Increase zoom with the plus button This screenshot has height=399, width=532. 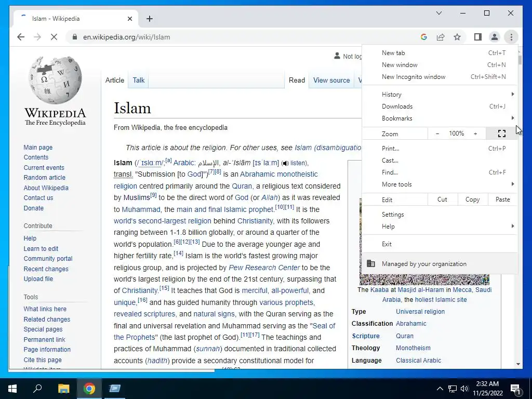coord(475,134)
